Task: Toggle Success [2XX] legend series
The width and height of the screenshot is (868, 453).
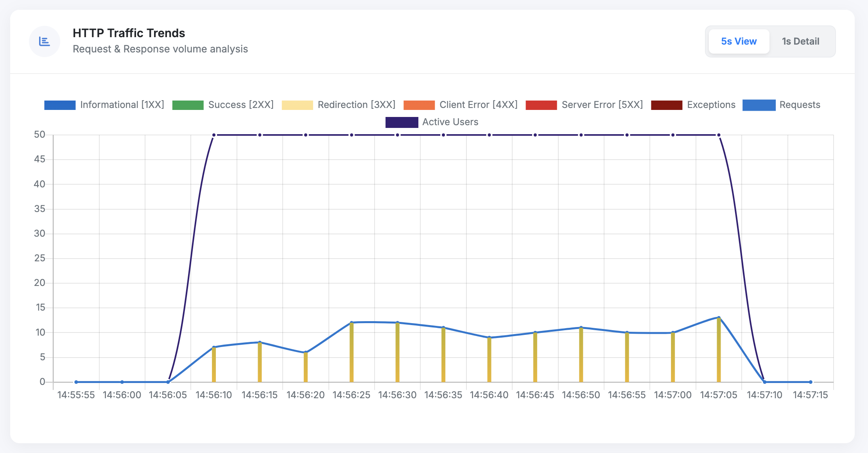Action: click(x=223, y=105)
